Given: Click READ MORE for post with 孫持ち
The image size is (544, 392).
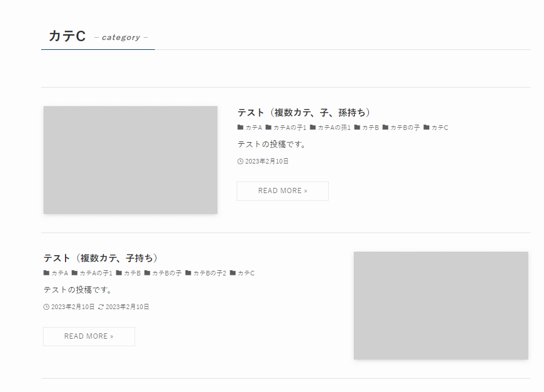Looking at the screenshot, I should click(282, 191).
